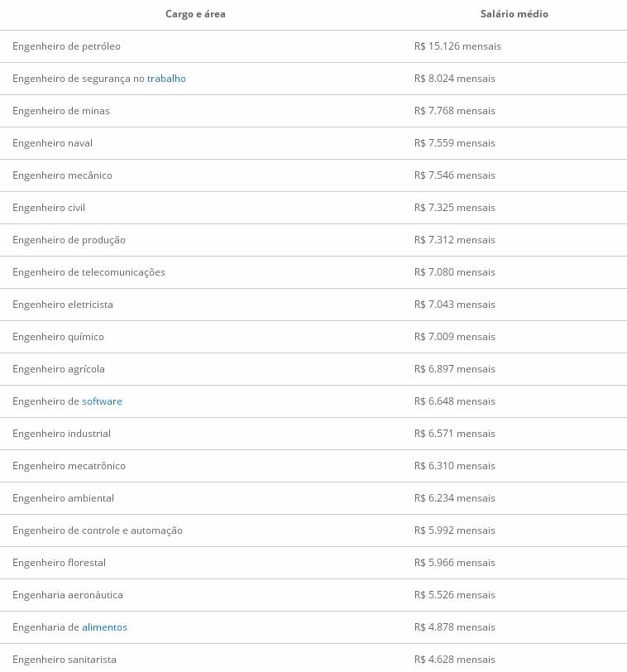Click the "Cargo e área" column header
This screenshot has width=627, height=672.
tap(195, 14)
